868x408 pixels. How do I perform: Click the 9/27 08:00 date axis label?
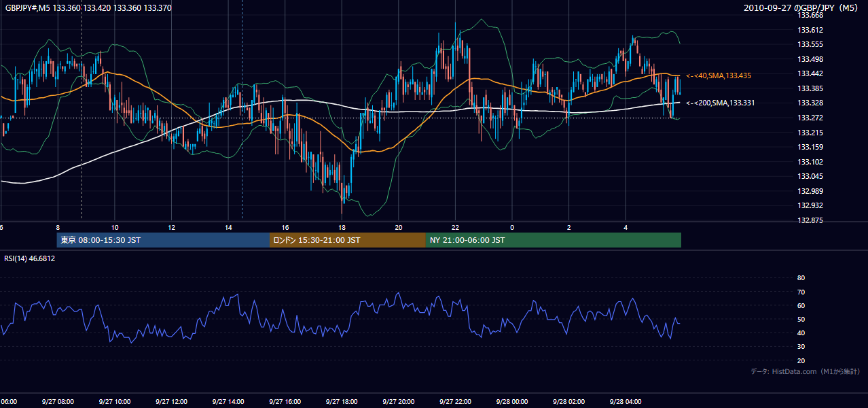coord(58,402)
